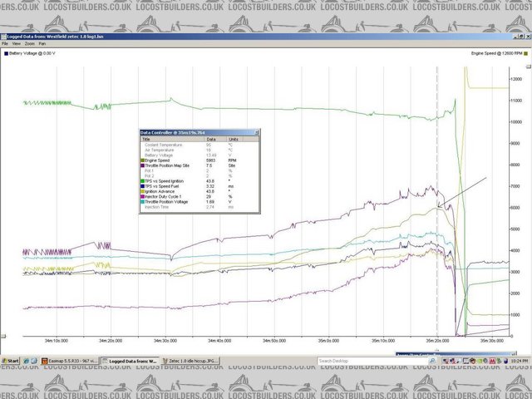Click the last system tray icon before clock
The image size is (532, 399).
pyautogui.click(x=506, y=362)
